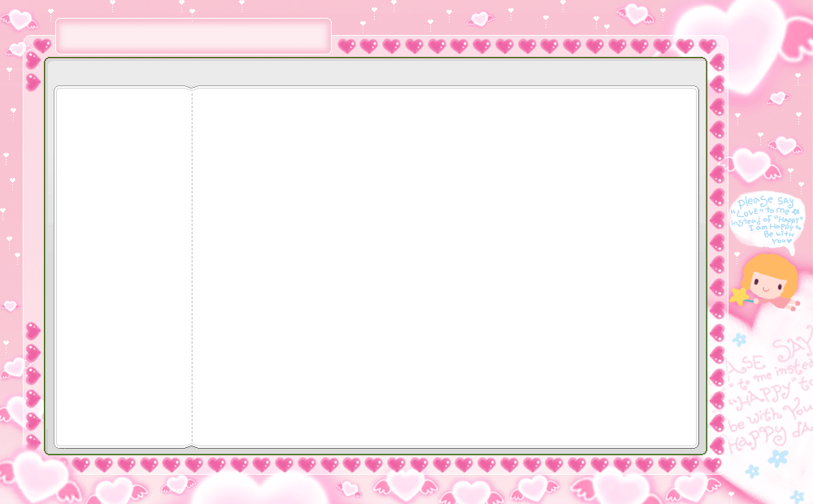The height and width of the screenshot is (504, 813).
Task: Click the pink heart at the border's bottom-right corner
Action: [x=712, y=464]
